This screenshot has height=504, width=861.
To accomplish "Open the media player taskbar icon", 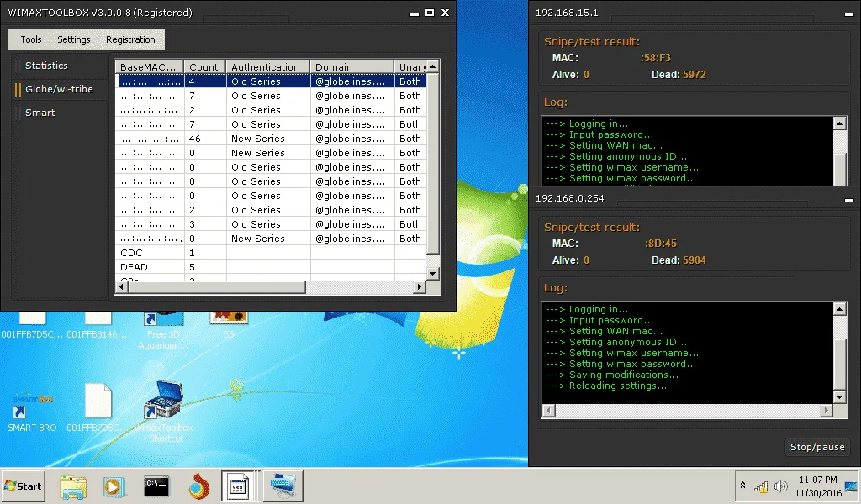I will coord(114,486).
